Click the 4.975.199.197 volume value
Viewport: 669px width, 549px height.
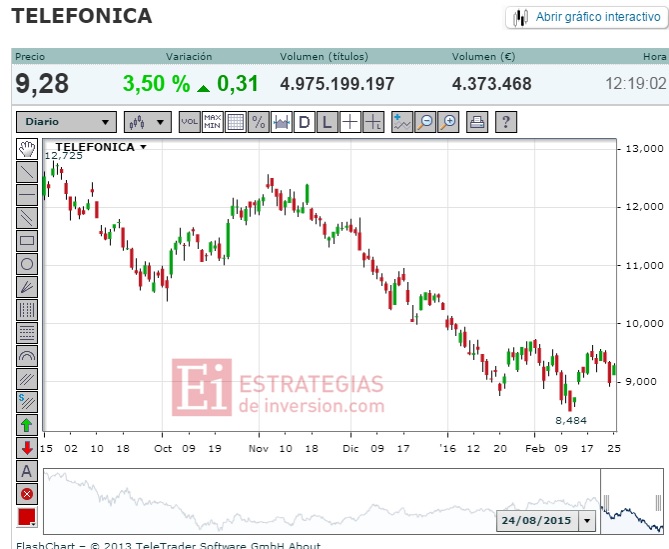pos(337,84)
